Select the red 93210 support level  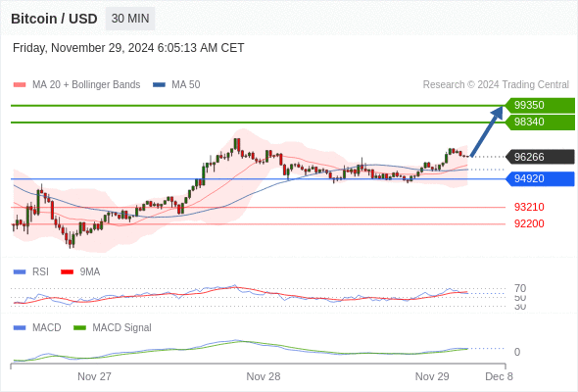[x=529, y=207]
